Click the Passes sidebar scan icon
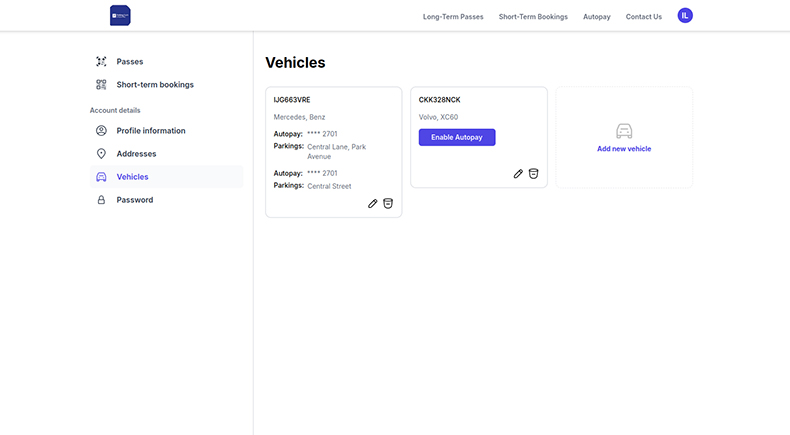Image resolution: width=790 pixels, height=435 pixels. point(101,62)
